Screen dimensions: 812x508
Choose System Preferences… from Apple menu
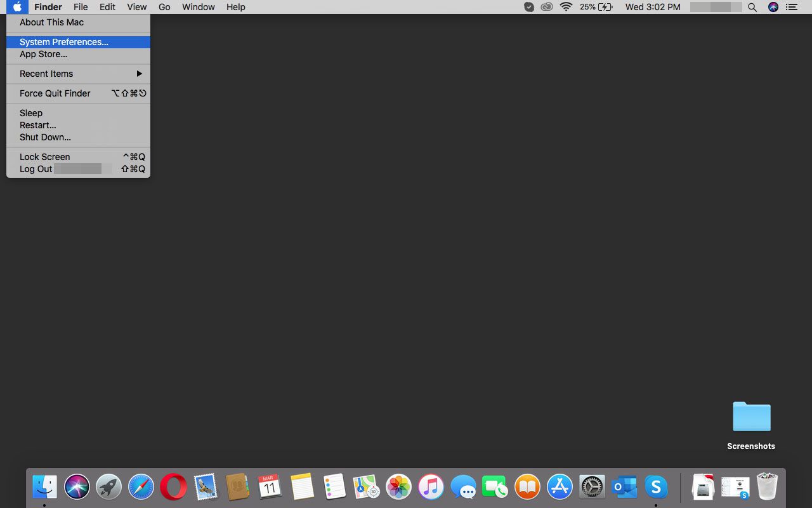[63, 42]
